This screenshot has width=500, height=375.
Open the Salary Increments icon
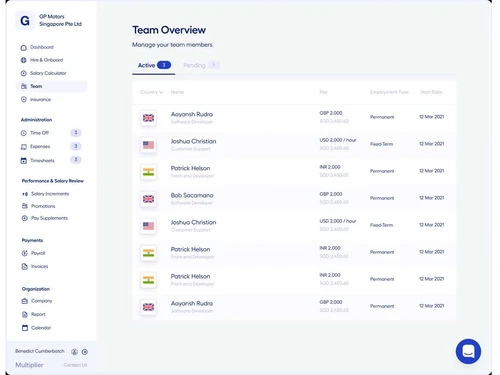(25, 194)
